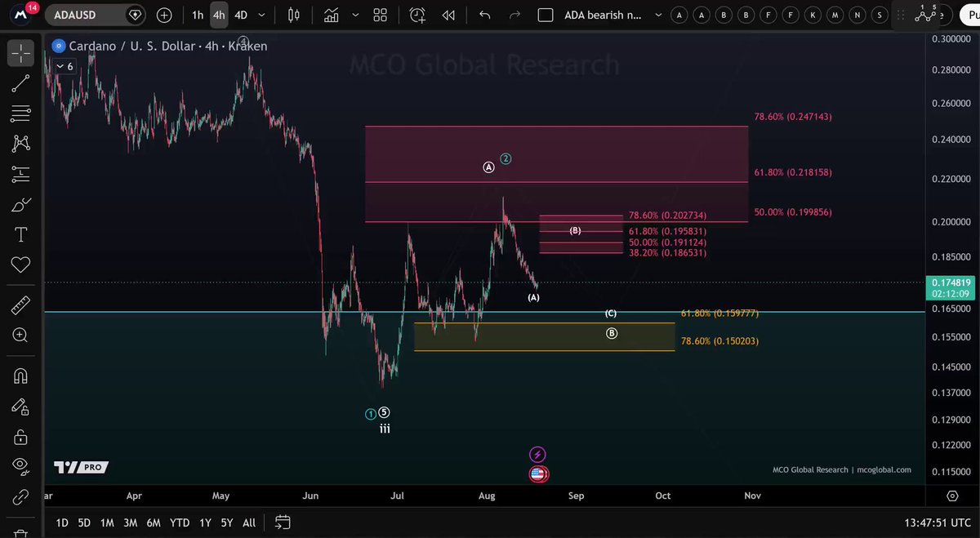This screenshot has width=980, height=538.
Task: Start bar replay mode
Action: (x=448, y=15)
